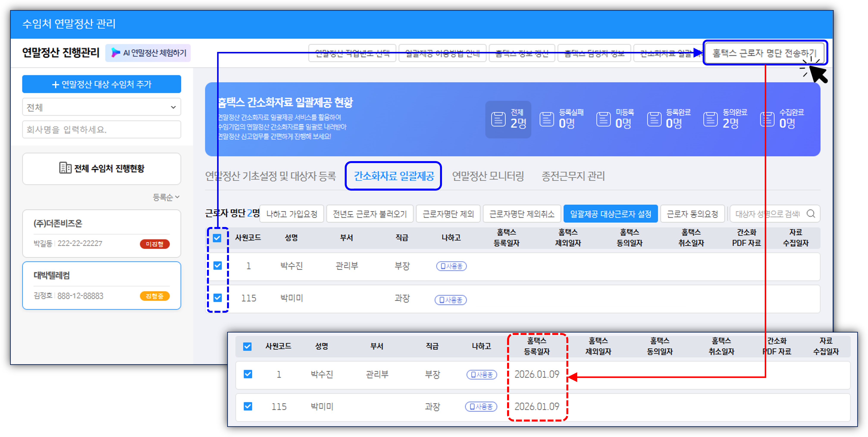The width and height of the screenshot is (868, 437).
Task: Click the 사원코드 115 cell in upper table
Action: 249,298
